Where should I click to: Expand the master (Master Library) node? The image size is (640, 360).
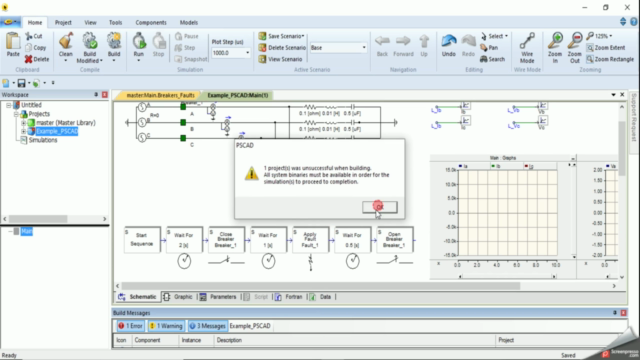tap(23, 122)
